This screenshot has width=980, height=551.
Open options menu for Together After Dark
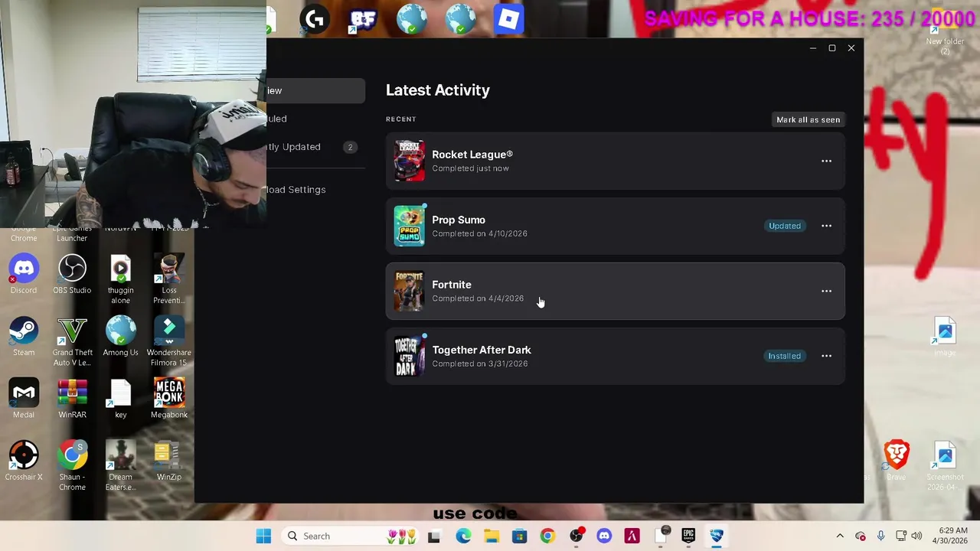click(x=826, y=356)
